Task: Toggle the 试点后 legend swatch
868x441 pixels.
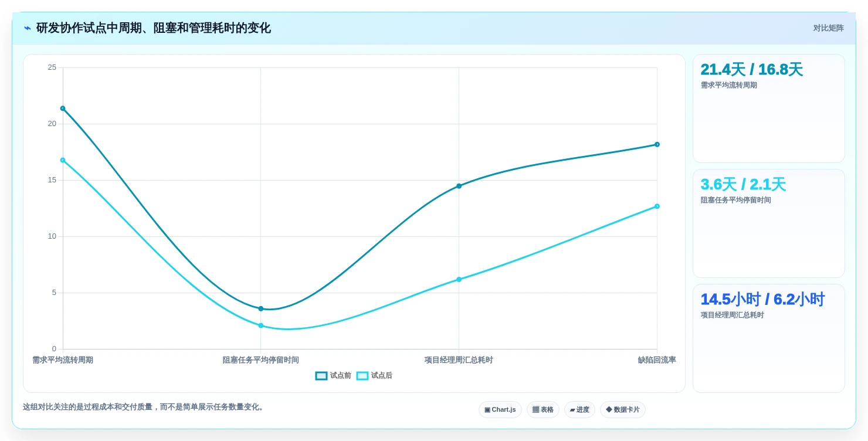Action: pos(362,376)
